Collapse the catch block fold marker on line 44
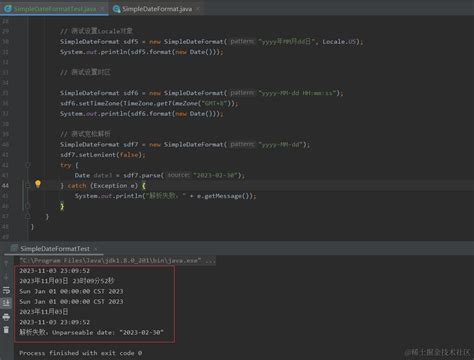Image resolution: width=474 pixels, height=360 pixels. (x=28, y=185)
